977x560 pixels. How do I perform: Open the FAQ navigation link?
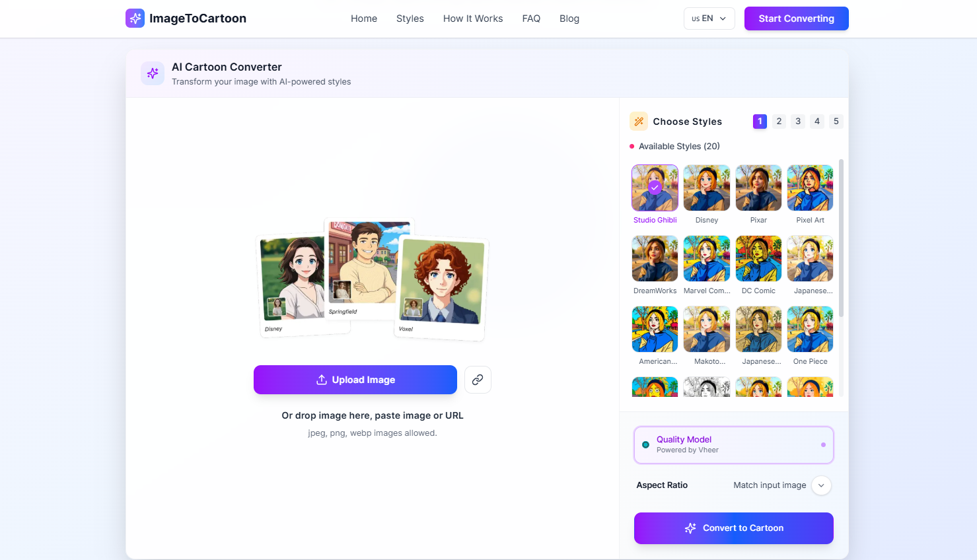[531, 18]
